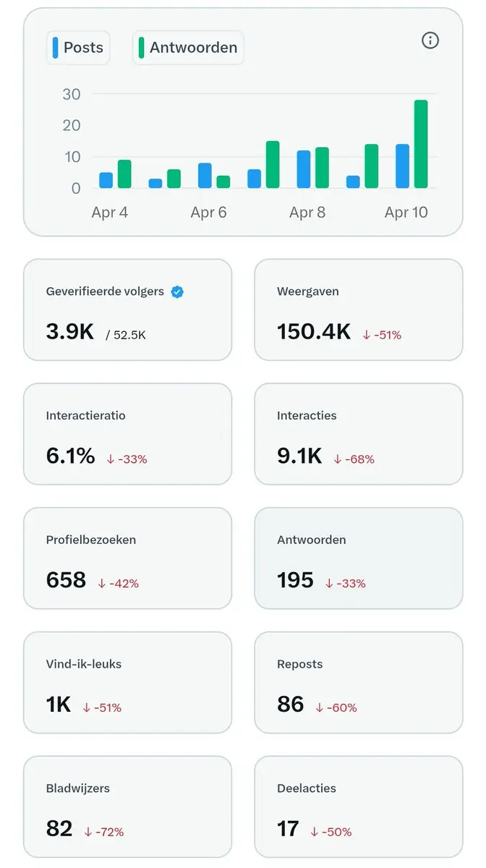Select the Reposts metric card
The width and height of the screenshot is (486, 868).
pos(358,683)
